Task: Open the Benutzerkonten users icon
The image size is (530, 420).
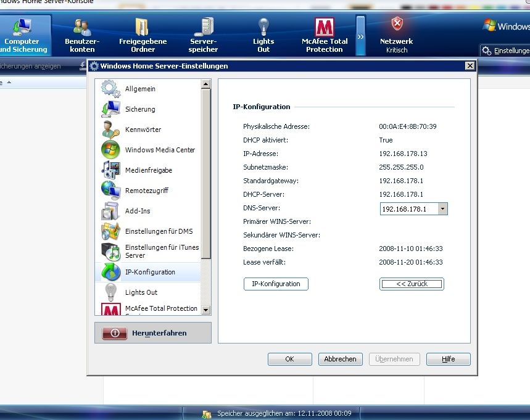Action: click(82, 27)
